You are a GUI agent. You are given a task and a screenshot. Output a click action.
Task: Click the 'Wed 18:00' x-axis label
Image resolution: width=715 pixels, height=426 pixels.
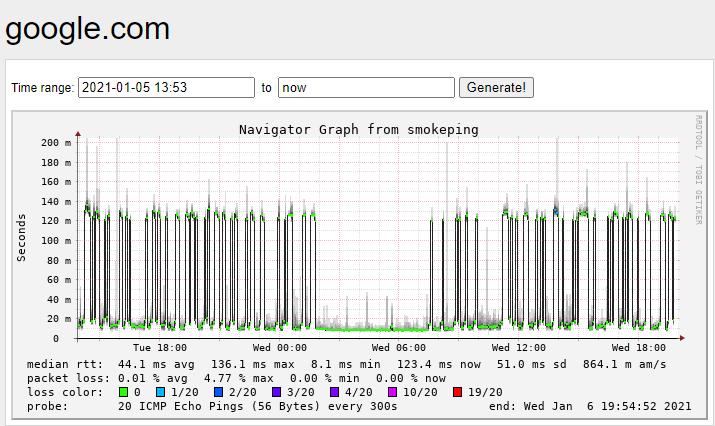pos(638,348)
